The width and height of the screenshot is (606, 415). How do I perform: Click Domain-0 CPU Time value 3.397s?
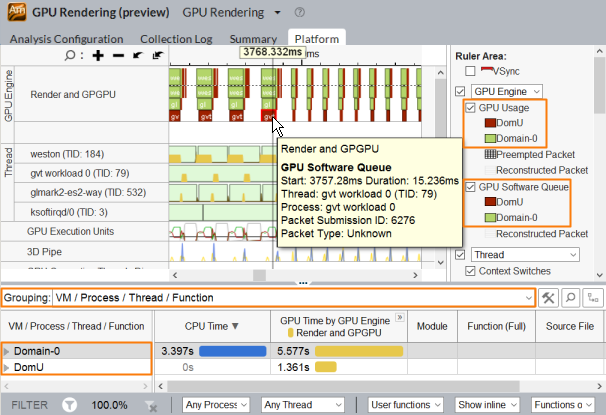coord(177,351)
